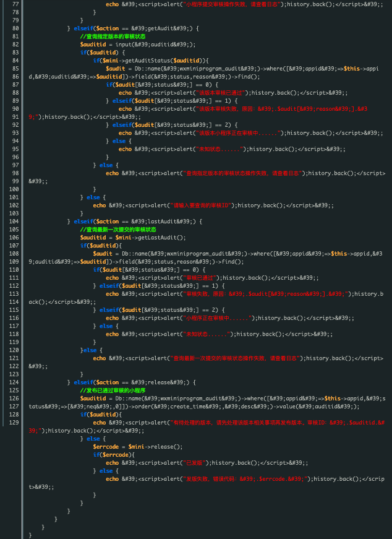392x539 pixels.
Task: Click line number 129 in the gutter
Action: pos(14,423)
